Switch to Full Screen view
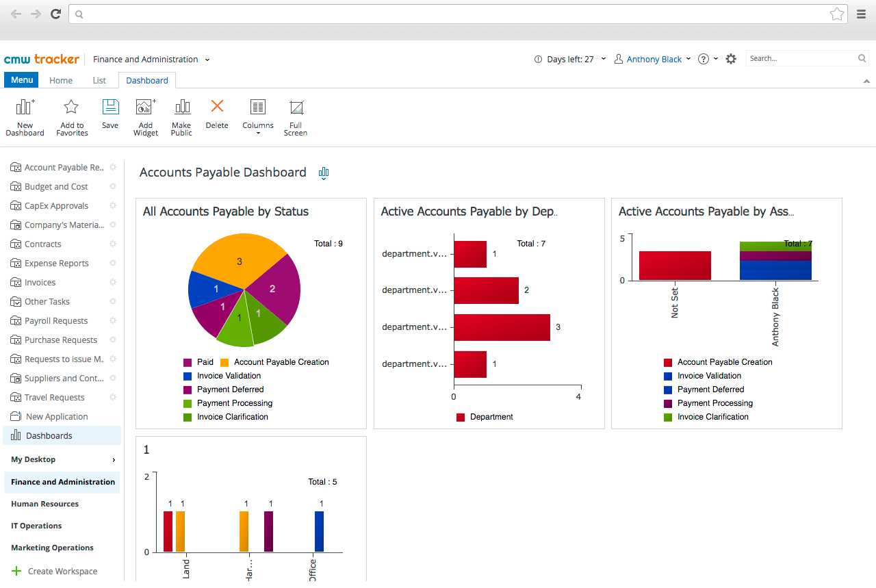This screenshot has height=588, width=876. click(x=295, y=116)
